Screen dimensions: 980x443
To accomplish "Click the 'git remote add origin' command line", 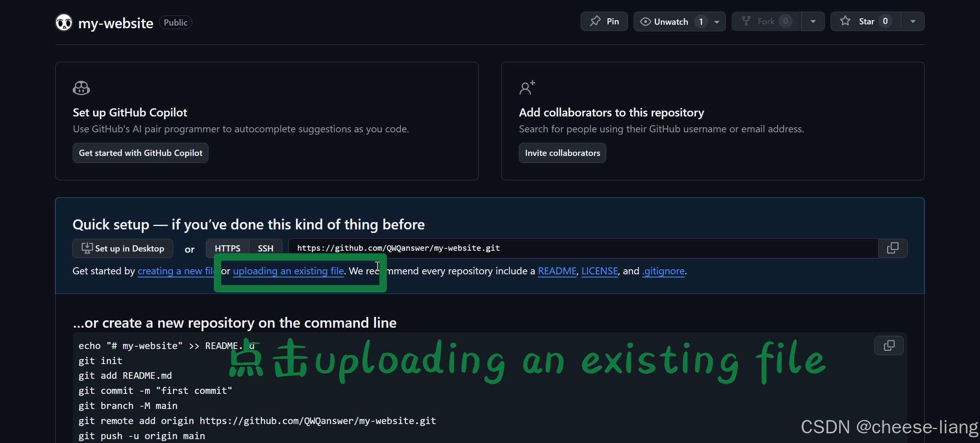I will click(x=257, y=421).
